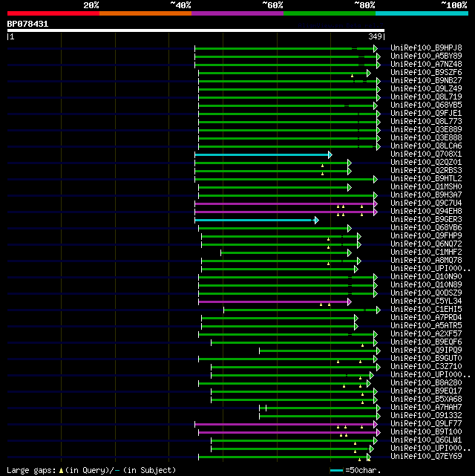Click the UniRef100_B9T100 label
This screenshot has width=475, height=476.
(426, 432)
